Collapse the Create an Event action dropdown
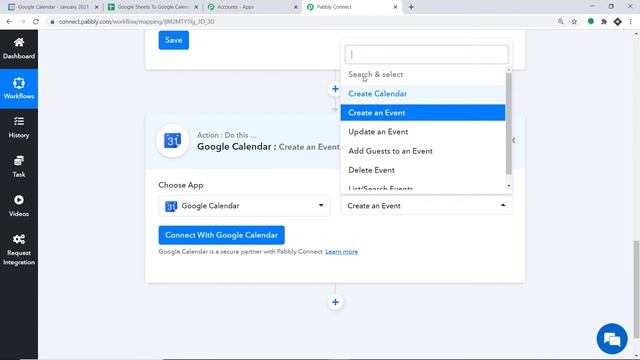This screenshot has height=360, width=640. (426, 206)
